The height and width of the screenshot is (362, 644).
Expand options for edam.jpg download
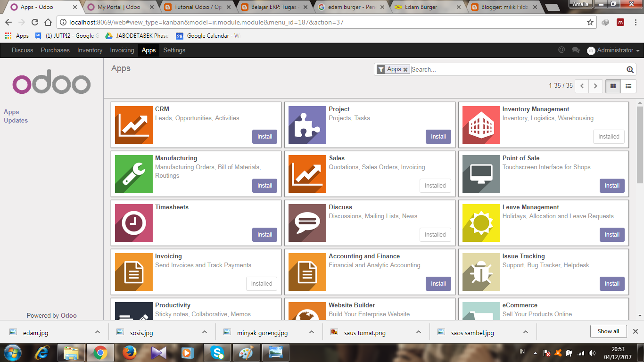pos(97,332)
